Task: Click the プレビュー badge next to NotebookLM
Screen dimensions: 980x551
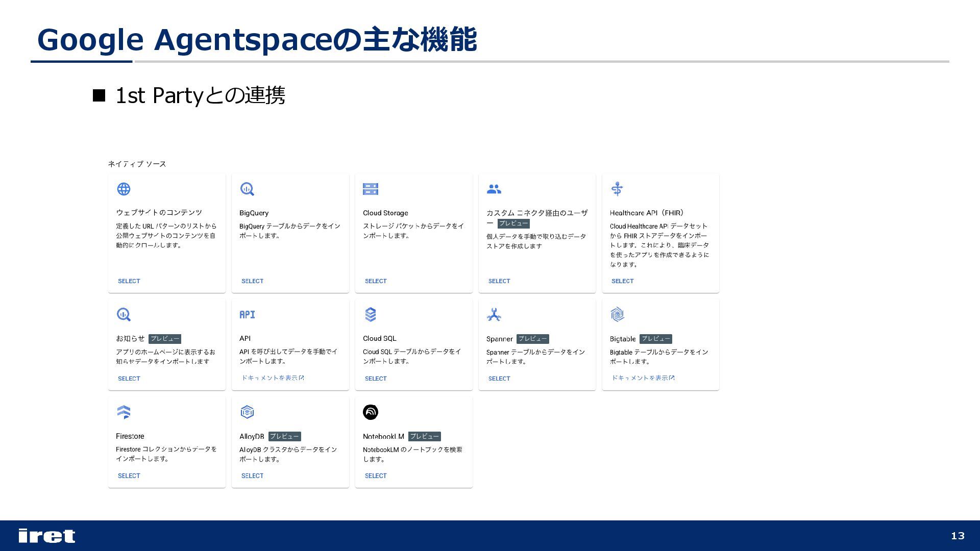Action: click(x=425, y=436)
